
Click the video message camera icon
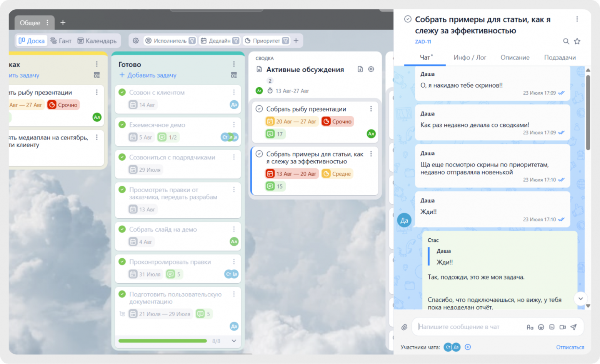[x=563, y=327]
